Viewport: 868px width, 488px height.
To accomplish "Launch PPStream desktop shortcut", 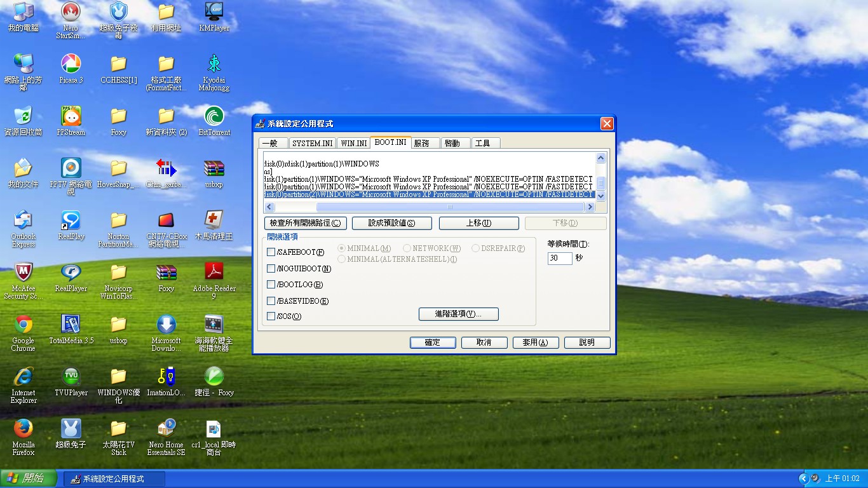I will coord(71,121).
